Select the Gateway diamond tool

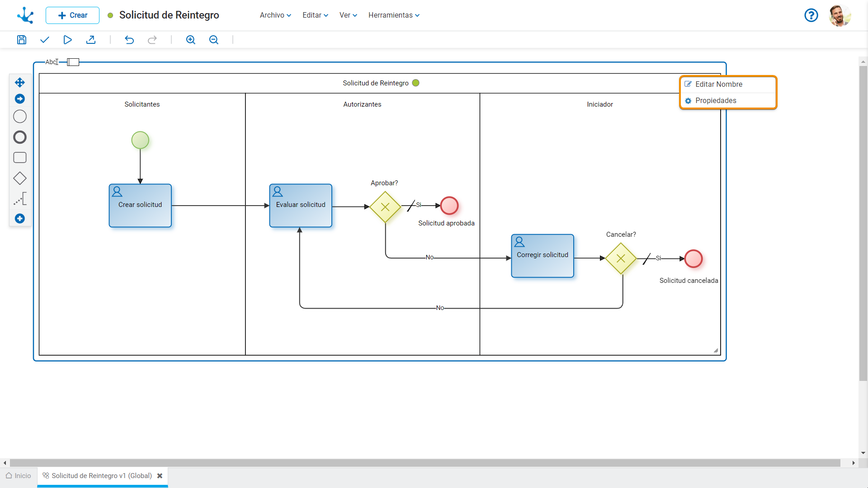[x=20, y=178]
